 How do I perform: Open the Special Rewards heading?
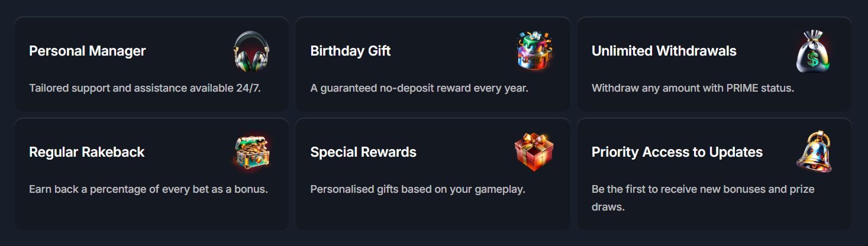point(363,152)
